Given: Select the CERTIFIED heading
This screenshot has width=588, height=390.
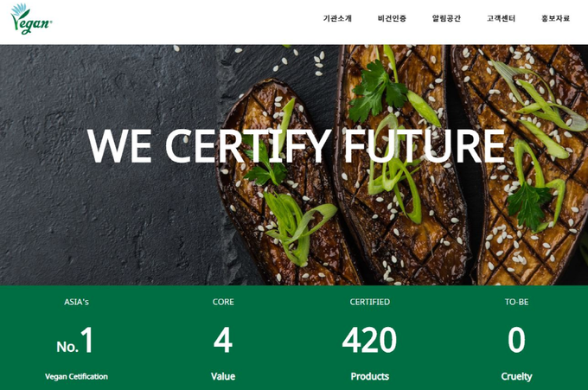Looking at the screenshot, I should point(370,302).
